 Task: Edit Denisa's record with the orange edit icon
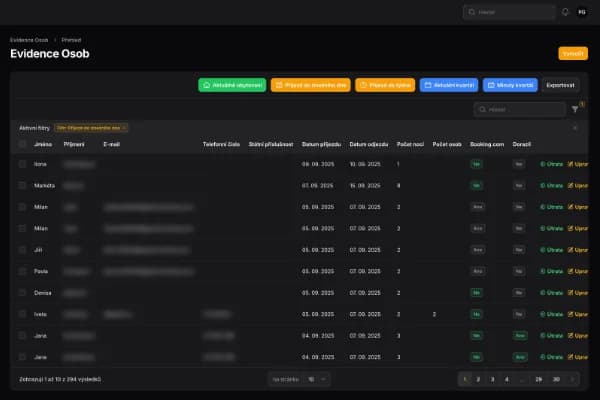(578, 292)
